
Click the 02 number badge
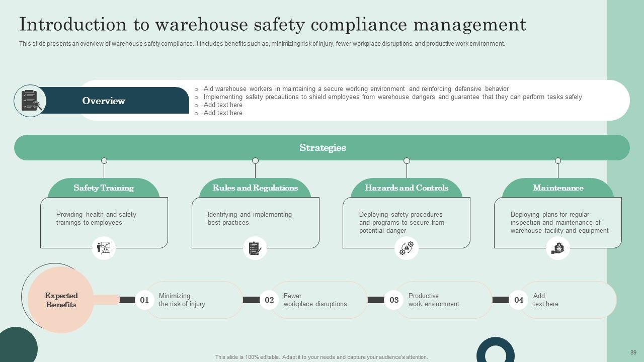[269, 300]
